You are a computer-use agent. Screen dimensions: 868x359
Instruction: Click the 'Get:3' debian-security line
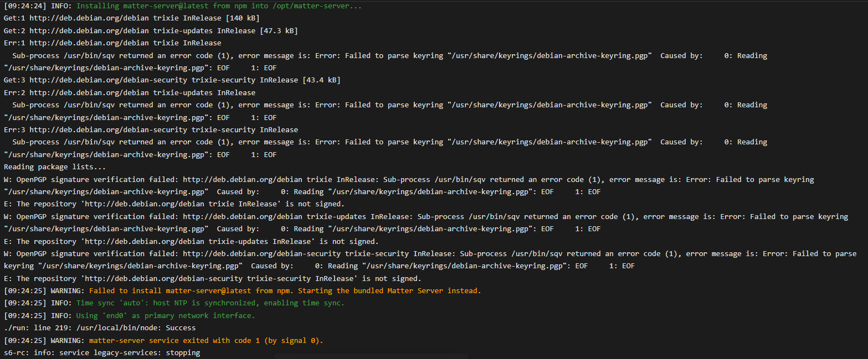[172, 80]
